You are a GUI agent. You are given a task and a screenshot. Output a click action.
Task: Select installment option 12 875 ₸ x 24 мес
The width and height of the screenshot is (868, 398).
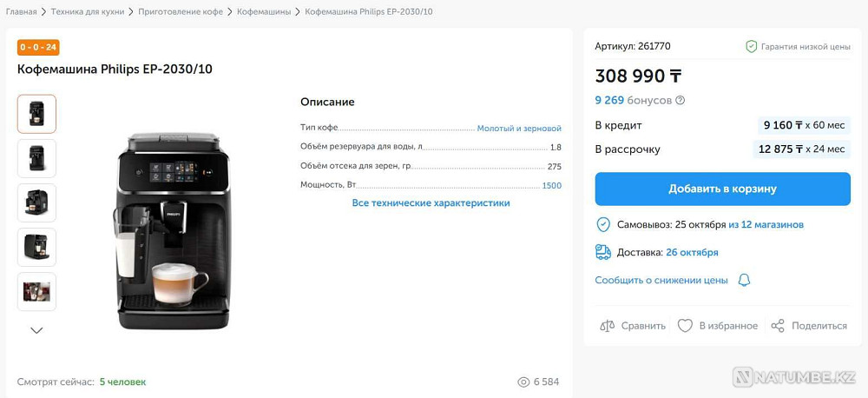point(801,149)
